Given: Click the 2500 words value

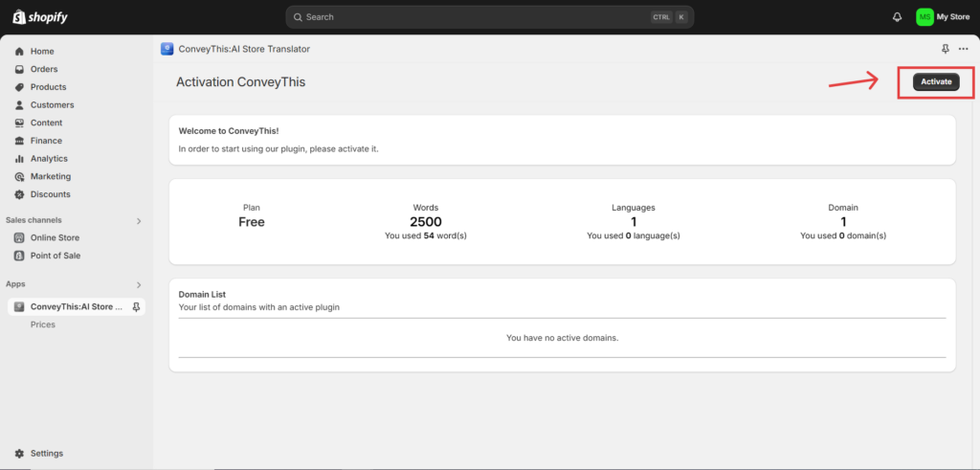Looking at the screenshot, I should coord(426,222).
